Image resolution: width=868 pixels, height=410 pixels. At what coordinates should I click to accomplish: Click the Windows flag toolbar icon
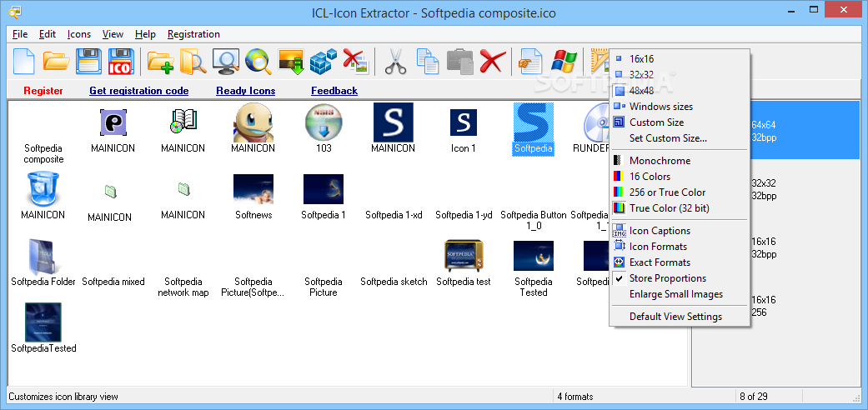[564, 61]
